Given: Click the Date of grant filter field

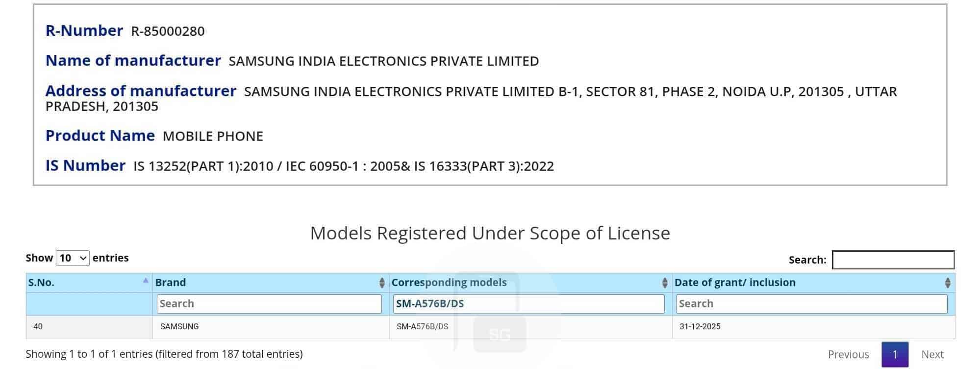Looking at the screenshot, I should coord(811,304).
